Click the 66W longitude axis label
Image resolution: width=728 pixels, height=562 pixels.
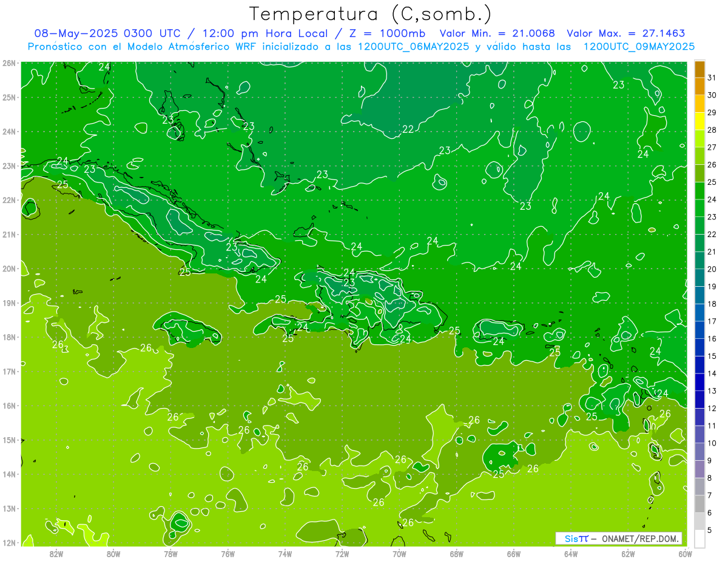click(514, 554)
